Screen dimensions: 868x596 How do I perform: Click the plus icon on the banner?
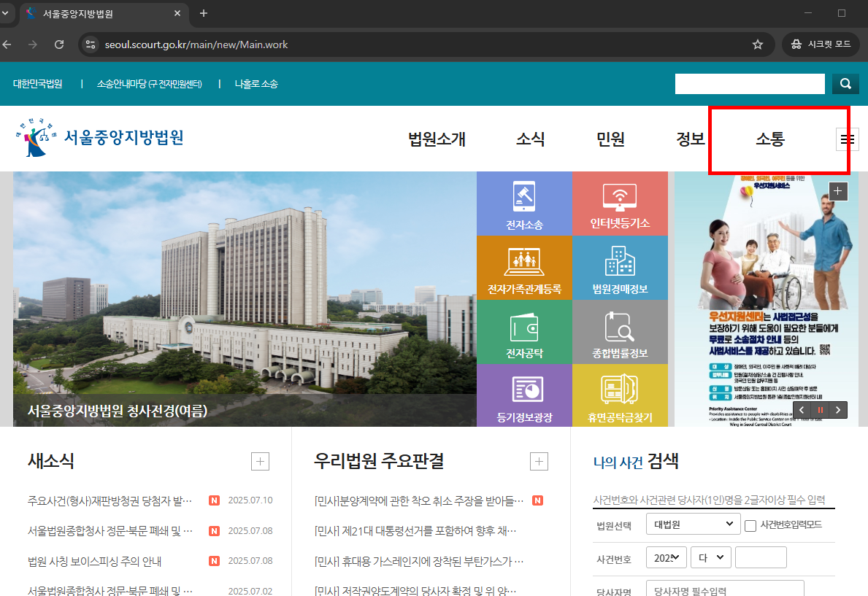pyautogui.click(x=837, y=191)
